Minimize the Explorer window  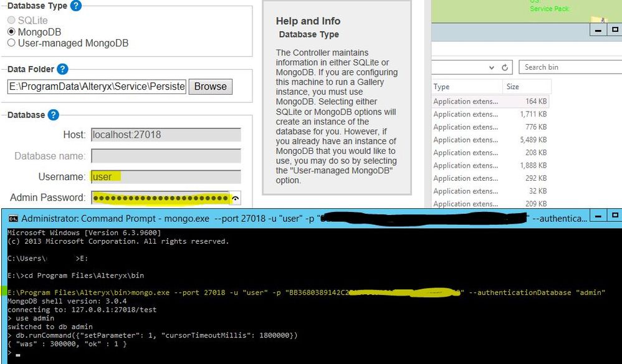pyautogui.click(x=598, y=30)
